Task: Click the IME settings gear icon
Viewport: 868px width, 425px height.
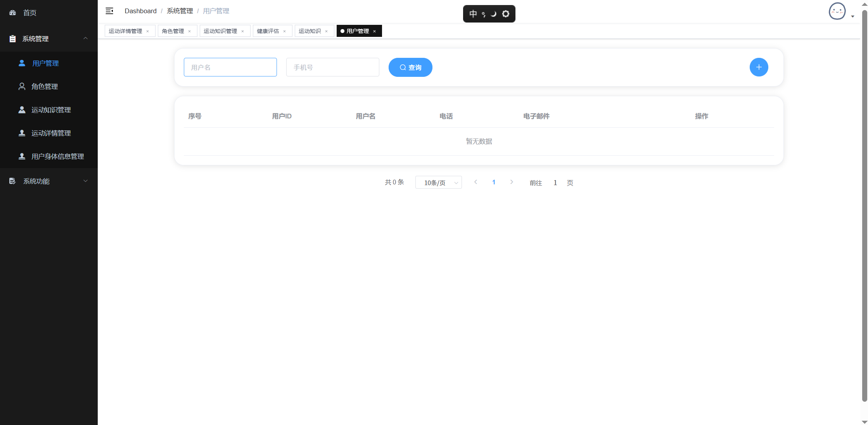Action: tap(506, 14)
